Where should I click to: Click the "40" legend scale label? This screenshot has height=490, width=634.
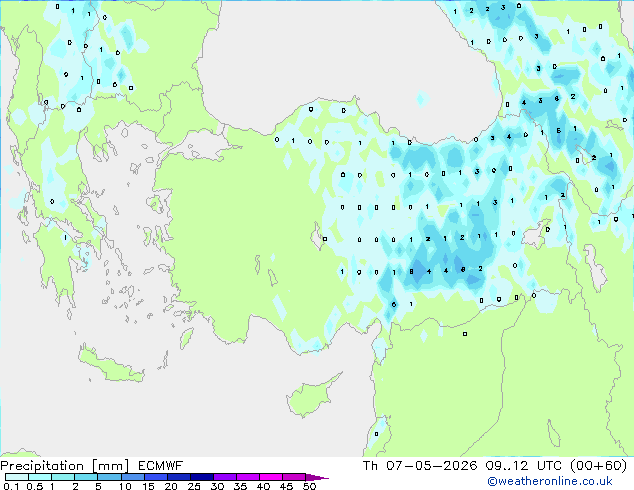point(263,486)
